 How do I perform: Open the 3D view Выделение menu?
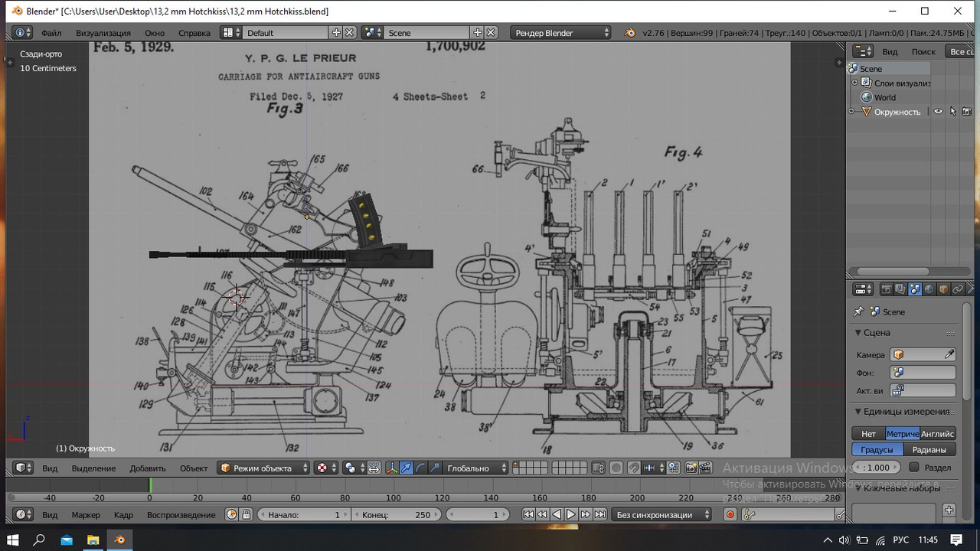tap(94, 468)
